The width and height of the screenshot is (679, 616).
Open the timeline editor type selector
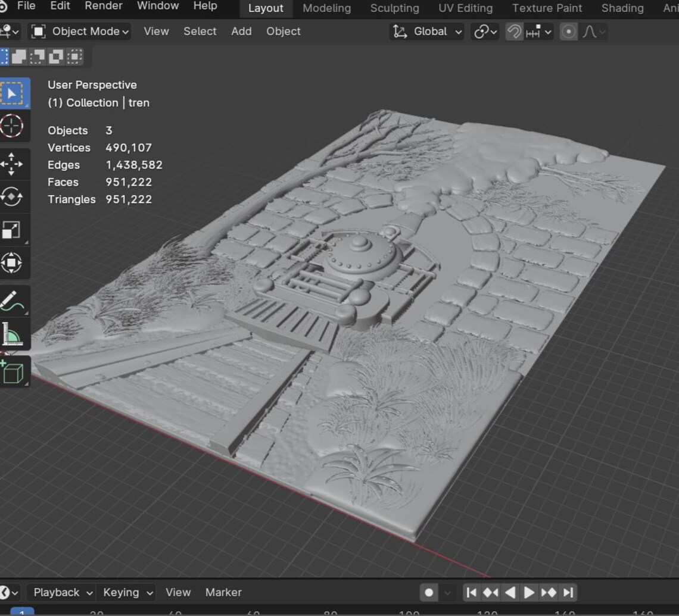[9, 592]
